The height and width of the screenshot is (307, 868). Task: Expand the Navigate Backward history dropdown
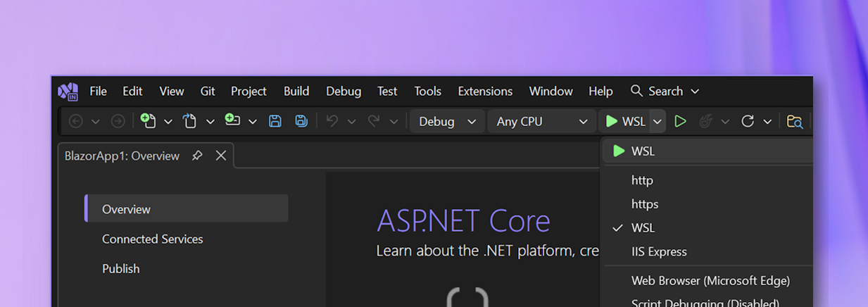(96, 122)
